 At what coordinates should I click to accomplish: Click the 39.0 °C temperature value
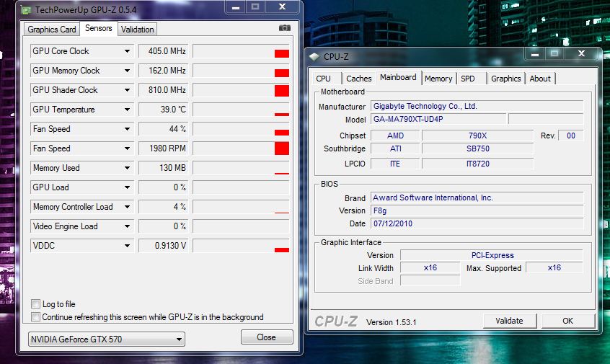164,110
